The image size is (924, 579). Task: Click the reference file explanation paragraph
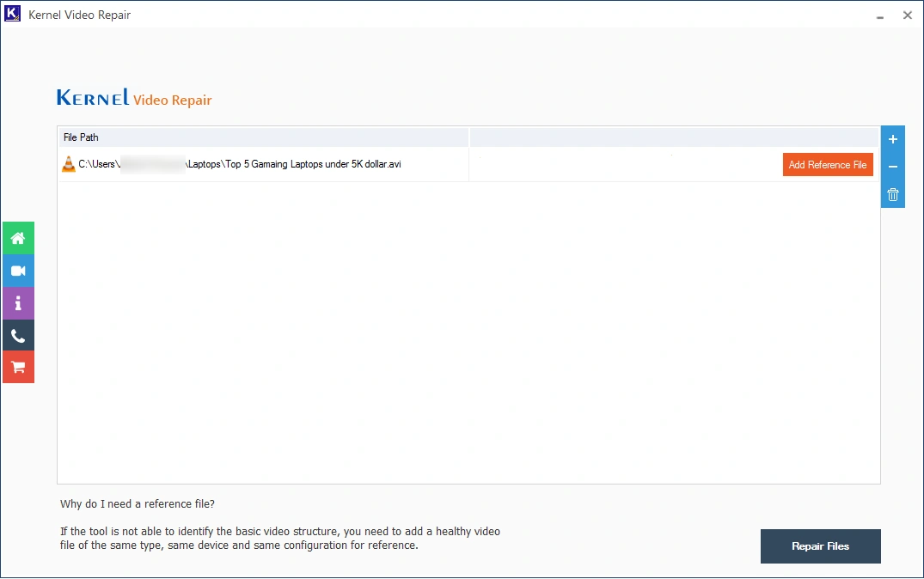click(x=280, y=539)
